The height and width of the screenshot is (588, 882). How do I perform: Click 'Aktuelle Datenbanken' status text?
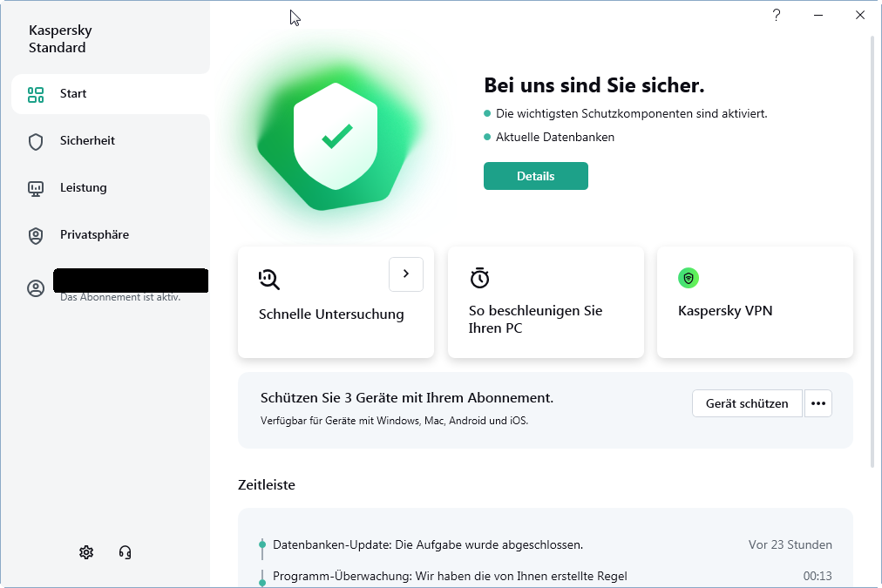click(554, 137)
